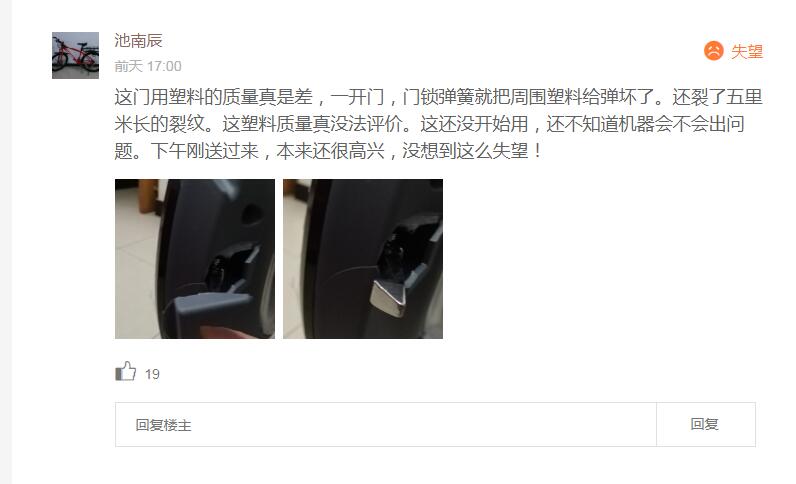Click the orange sad face rating icon
The width and height of the screenshot is (796, 484).
tap(713, 51)
